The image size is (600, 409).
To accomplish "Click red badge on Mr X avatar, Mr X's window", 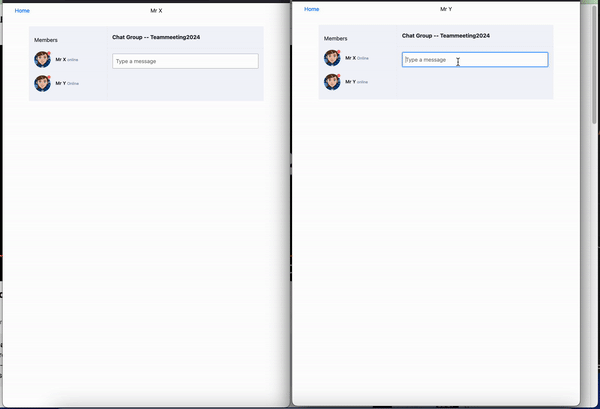I will click(x=48, y=54).
